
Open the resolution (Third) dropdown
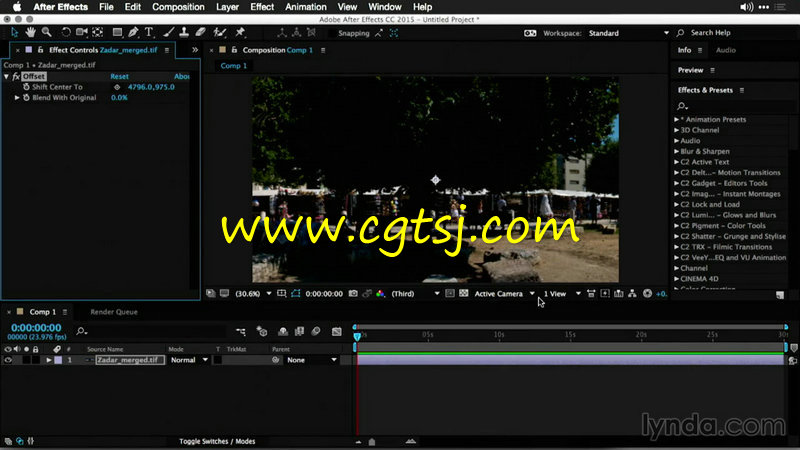click(415, 294)
